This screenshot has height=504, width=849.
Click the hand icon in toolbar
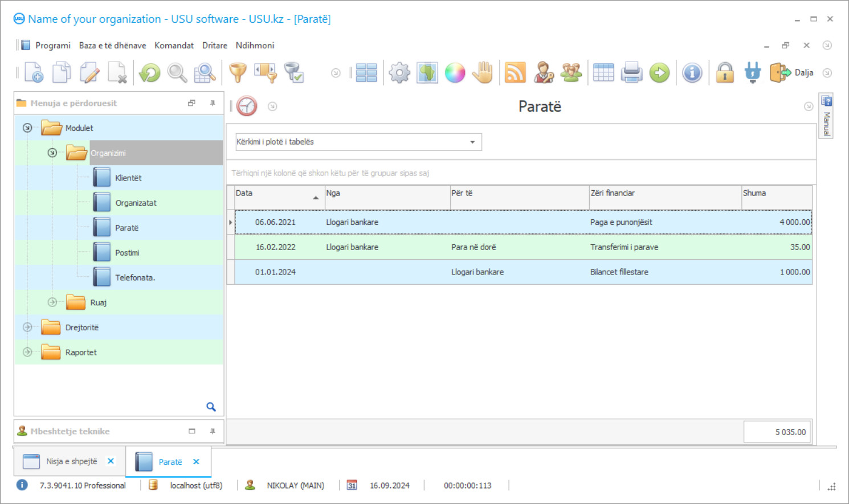(x=483, y=73)
